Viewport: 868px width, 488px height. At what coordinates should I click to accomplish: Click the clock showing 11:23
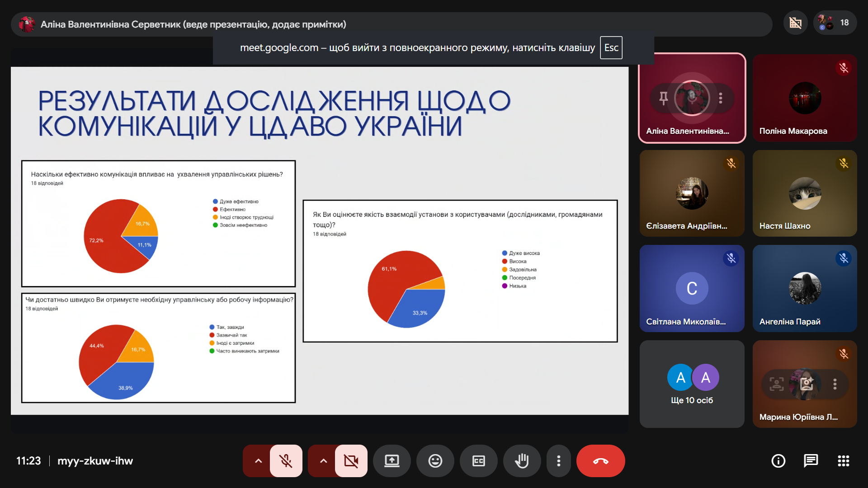coord(28,461)
